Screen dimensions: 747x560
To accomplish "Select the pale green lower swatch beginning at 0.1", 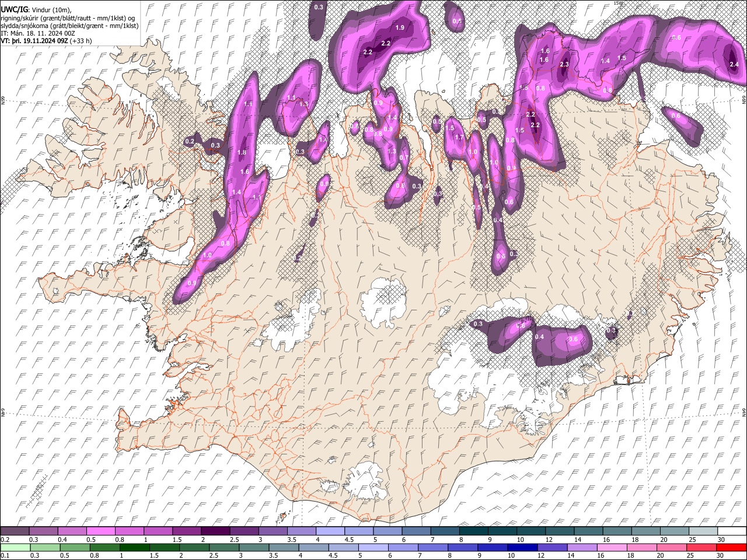I will tap(15, 547).
